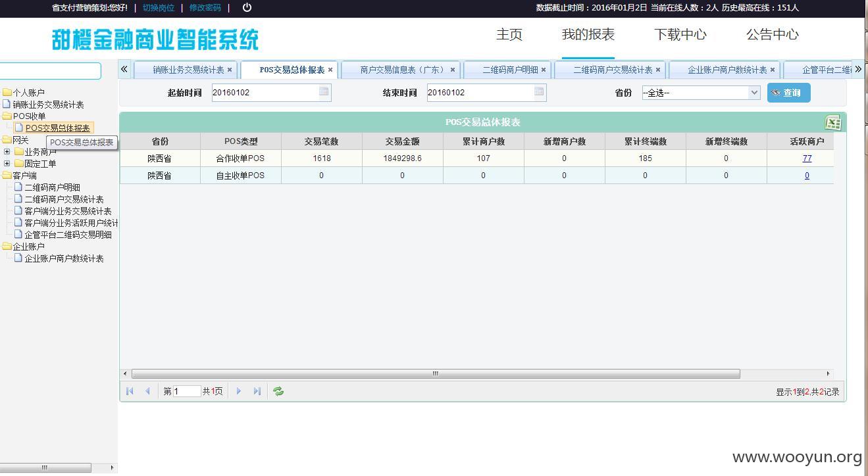The width and height of the screenshot is (868, 476).
Task: Click the 新增商户数 column header
Action: point(565,141)
